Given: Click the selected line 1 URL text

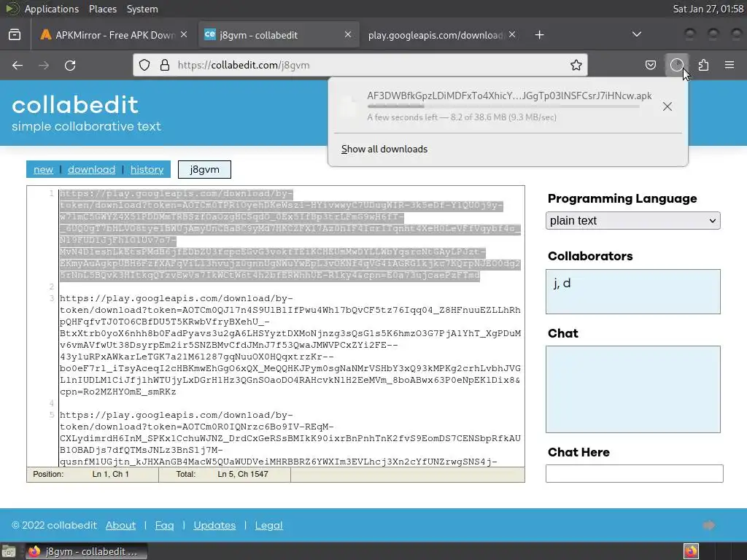Looking at the screenshot, I should coord(290,234).
